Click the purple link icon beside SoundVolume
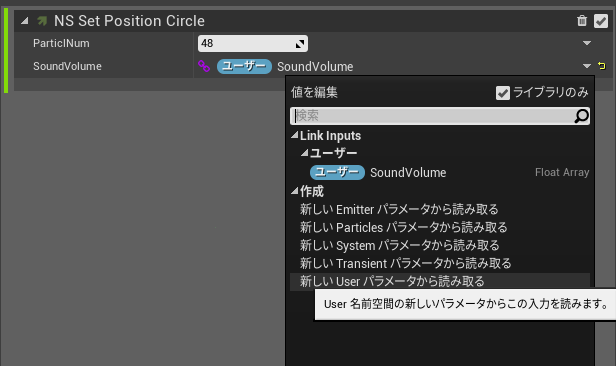 pos(204,66)
